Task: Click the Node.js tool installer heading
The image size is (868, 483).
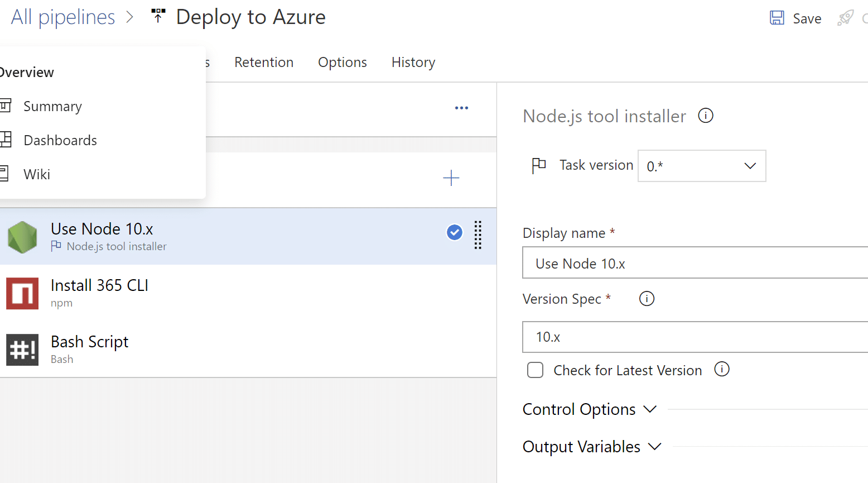Action: point(604,116)
